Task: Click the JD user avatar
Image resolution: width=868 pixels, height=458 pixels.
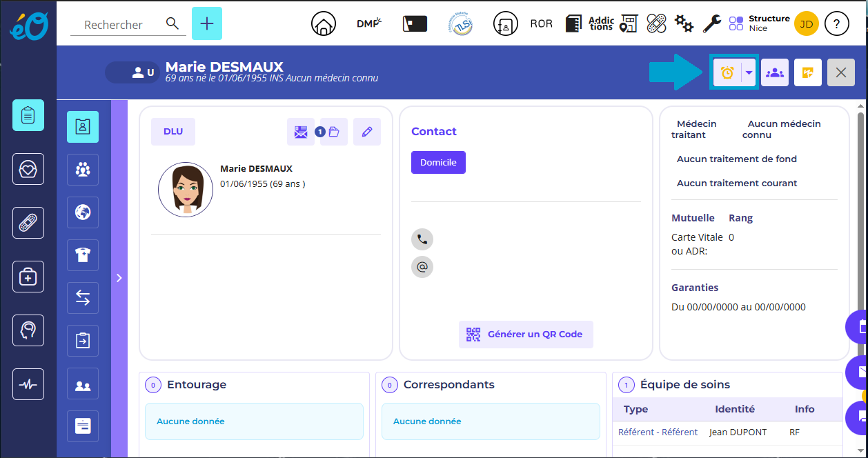Action: (x=806, y=24)
